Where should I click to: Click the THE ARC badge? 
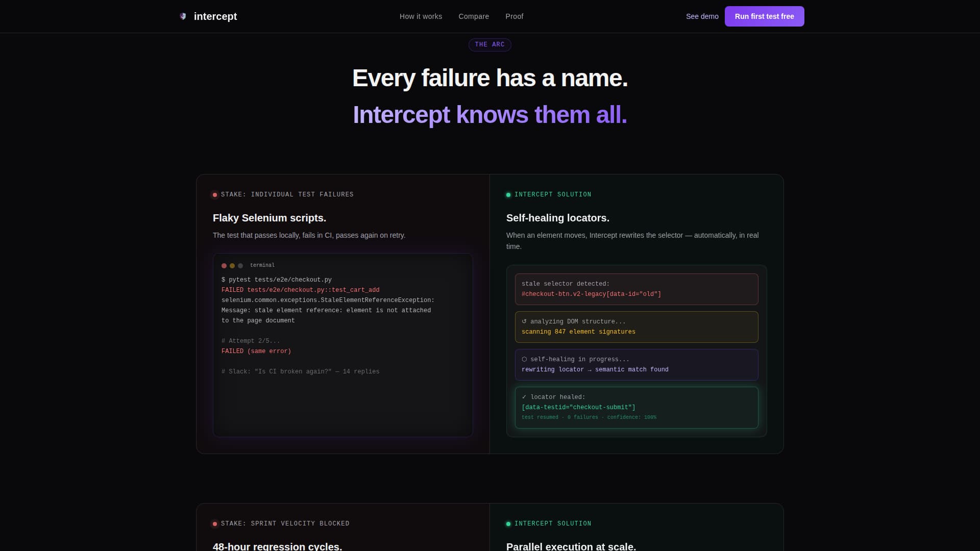pyautogui.click(x=489, y=44)
